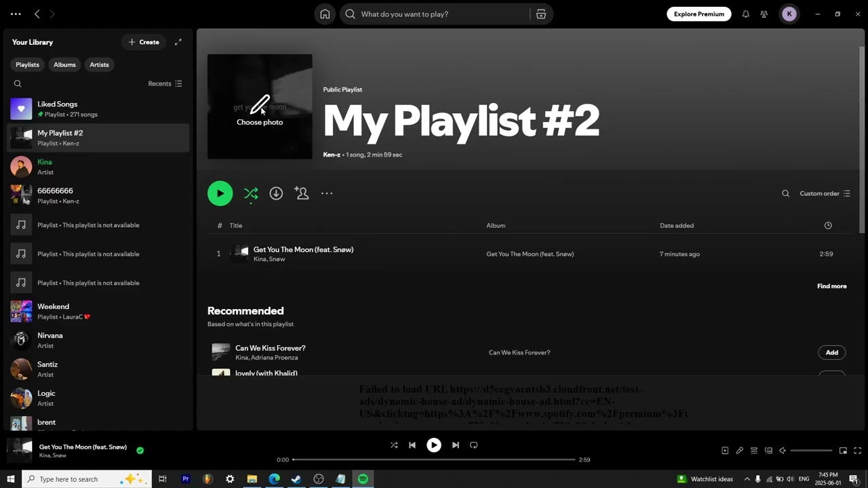Image resolution: width=868 pixels, height=488 pixels.
Task: Show lyrics with microphone icon
Action: [740, 451]
